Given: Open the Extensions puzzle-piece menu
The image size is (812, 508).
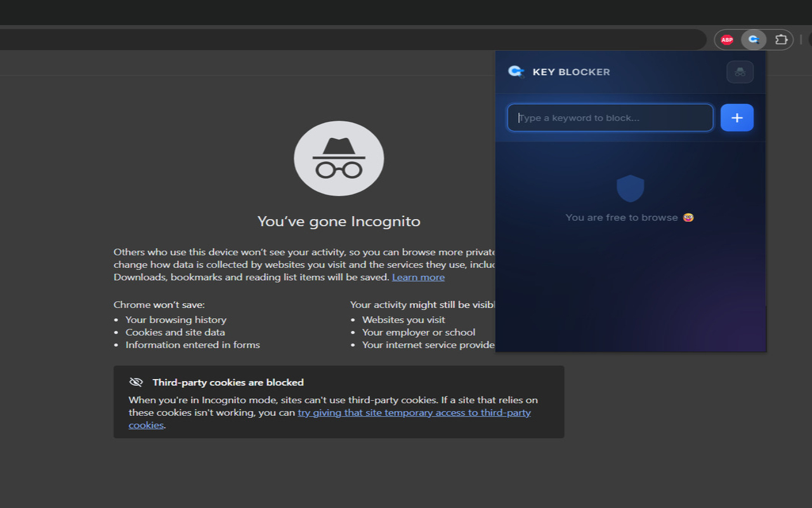Looking at the screenshot, I should [x=781, y=40].
